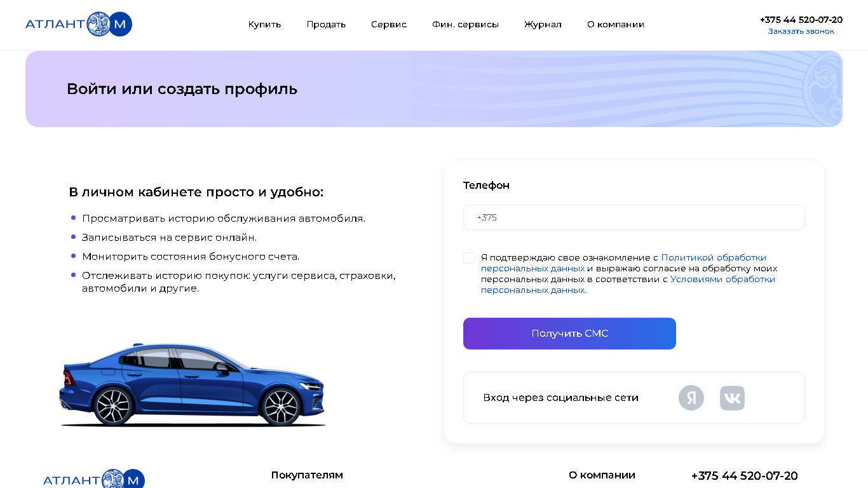Open the Продать menu
This screenshot has width=868, height=488.
click(x=326, y=25)
